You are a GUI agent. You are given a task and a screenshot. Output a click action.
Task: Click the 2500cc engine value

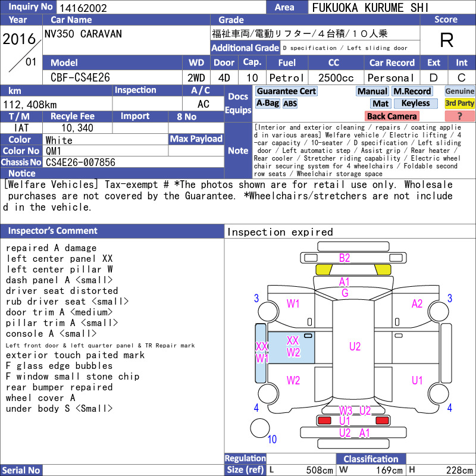(x=336, y=78)
